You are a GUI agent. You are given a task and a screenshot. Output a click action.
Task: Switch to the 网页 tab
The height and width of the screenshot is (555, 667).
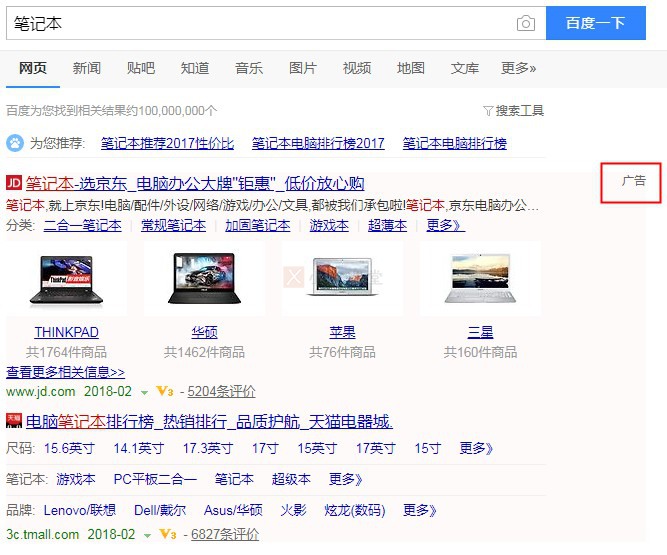(33, 68)
